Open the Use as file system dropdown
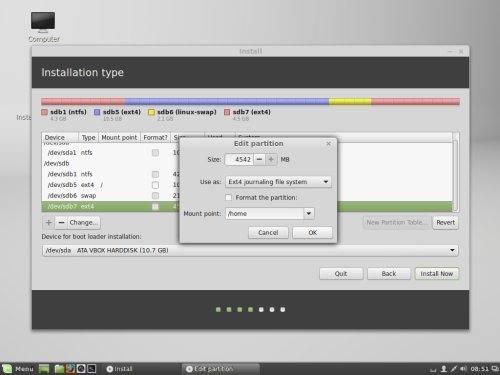 pos(278,182)
